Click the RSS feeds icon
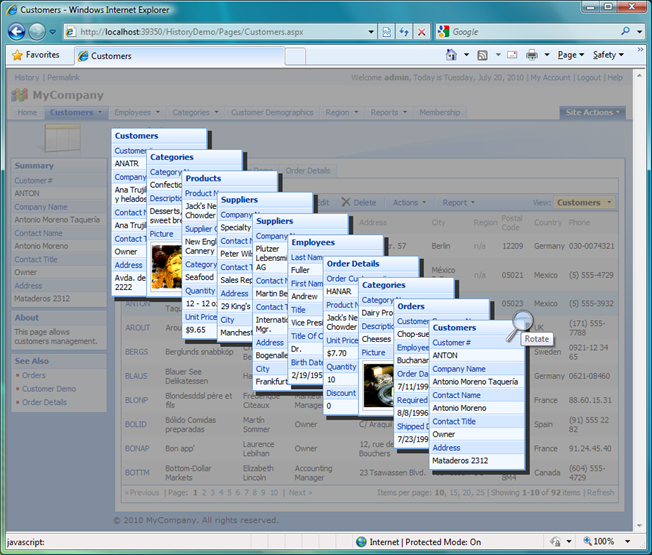 click(482, 55)
